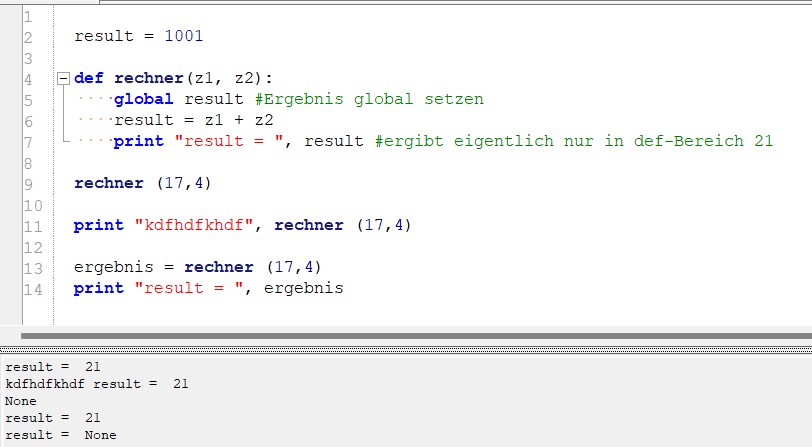Click the comment '#ergibt eigentlich nur in def-Bereich 21'
The width and height of the screenshot is (812, 447).
click(x=574, y=141)
